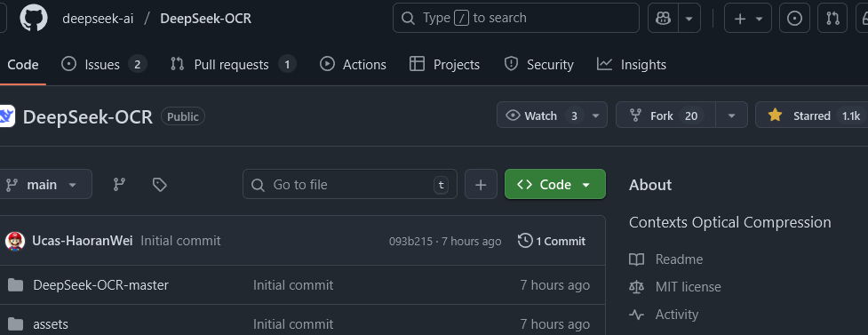Switch to the Projects tab
This screenshot has width=868, height=335.
pyautogui.click(x=444, y=65)
